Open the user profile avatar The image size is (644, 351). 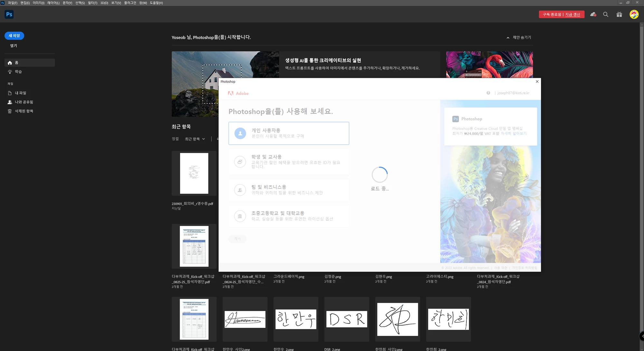coord(634,14)
